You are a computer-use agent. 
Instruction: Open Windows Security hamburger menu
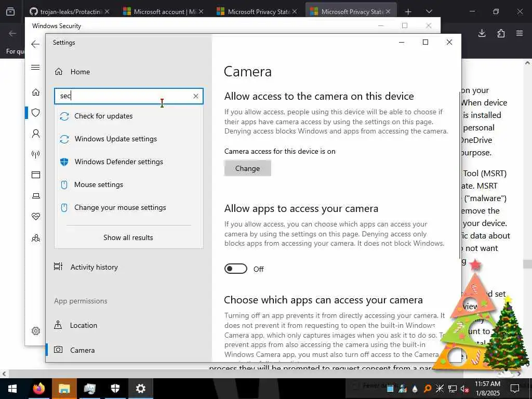click(x=35, y=67)
